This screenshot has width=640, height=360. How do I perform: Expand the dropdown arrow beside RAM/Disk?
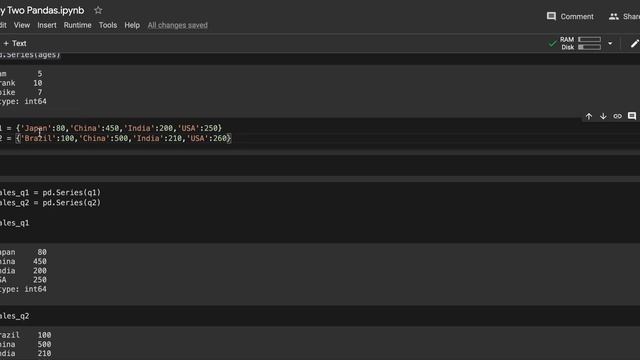tap(610, 43)
